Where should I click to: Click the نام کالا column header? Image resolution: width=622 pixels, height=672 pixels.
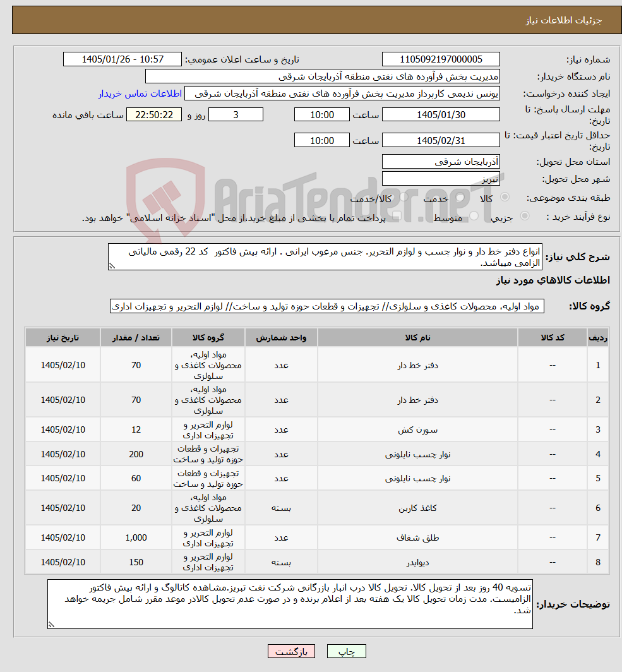(417, 338)
